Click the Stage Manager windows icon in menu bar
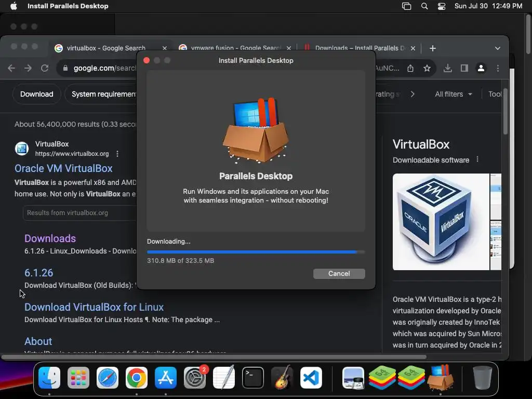Image resolution: width=532 pixels, height=399 pixels. coord(406,6)
